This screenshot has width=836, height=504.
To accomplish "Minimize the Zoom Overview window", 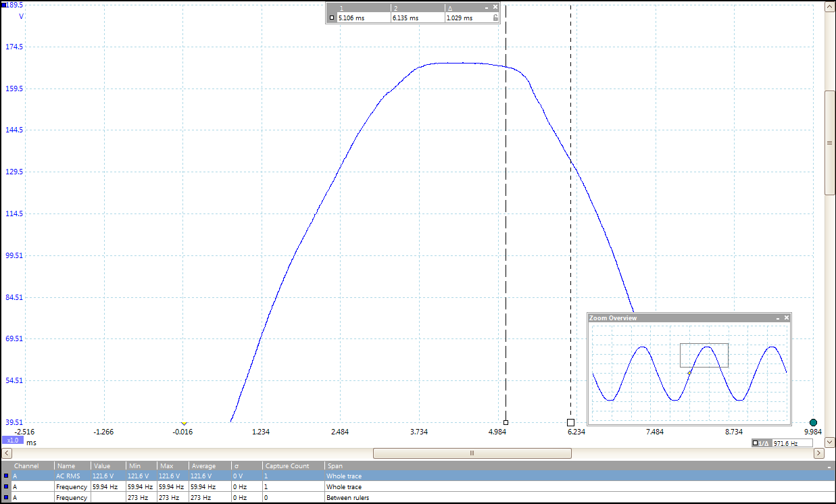I will [777, 318].
